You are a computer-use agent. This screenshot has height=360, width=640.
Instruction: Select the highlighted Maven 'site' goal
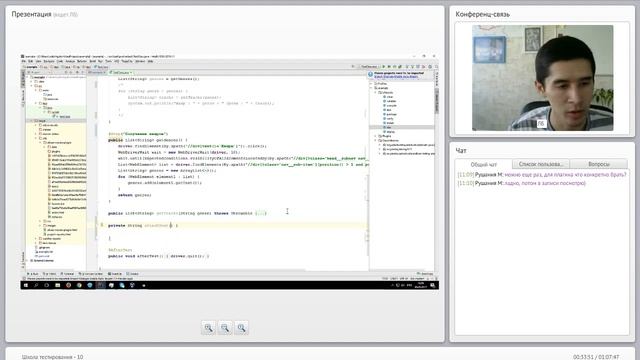click(x=388, y=127)
